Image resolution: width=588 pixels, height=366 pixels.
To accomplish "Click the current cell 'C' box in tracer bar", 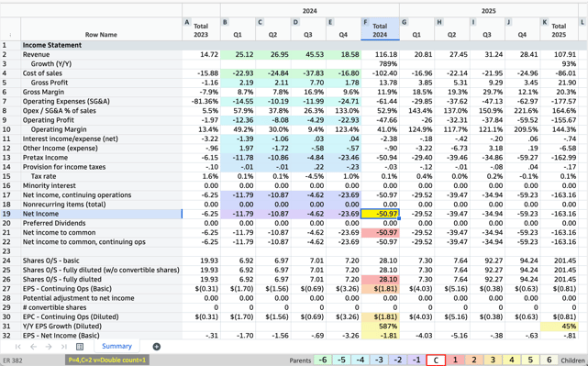I will click(436, 360).
